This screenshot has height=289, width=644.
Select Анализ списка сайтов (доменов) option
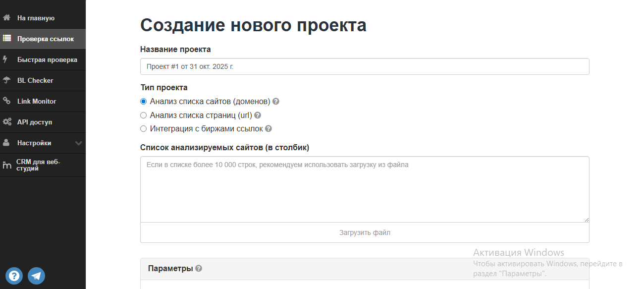pos(143,101)
